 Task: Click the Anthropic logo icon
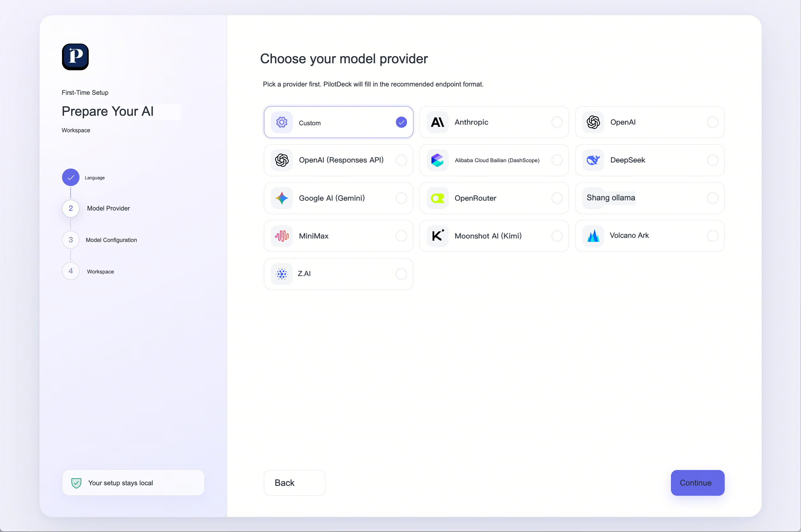click(x=437, y=122)
